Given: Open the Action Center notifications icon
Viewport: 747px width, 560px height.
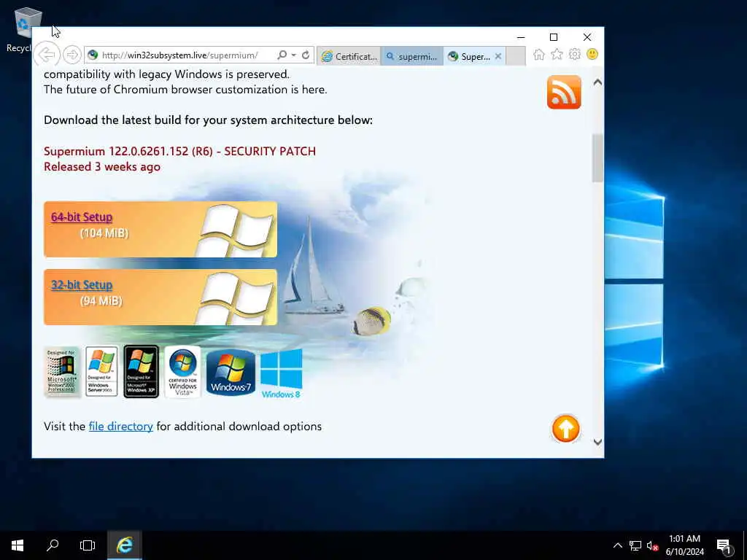Looking at the screenshot, I should (x=724, y=546).
